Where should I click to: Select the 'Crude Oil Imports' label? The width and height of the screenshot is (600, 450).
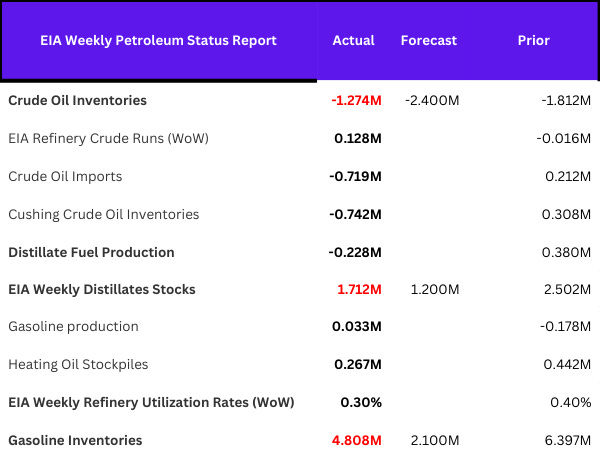[65, 176]
